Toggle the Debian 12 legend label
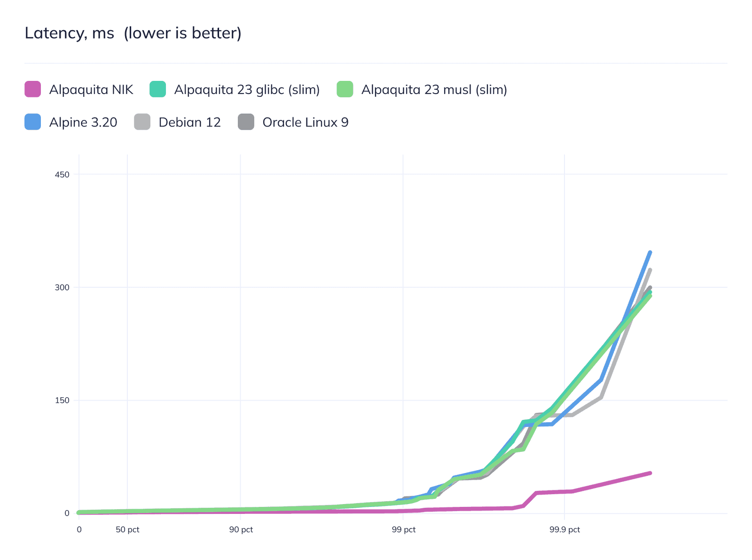Viewport: 752px width, 560px height. pyautogui.click(x=190, y=122)
